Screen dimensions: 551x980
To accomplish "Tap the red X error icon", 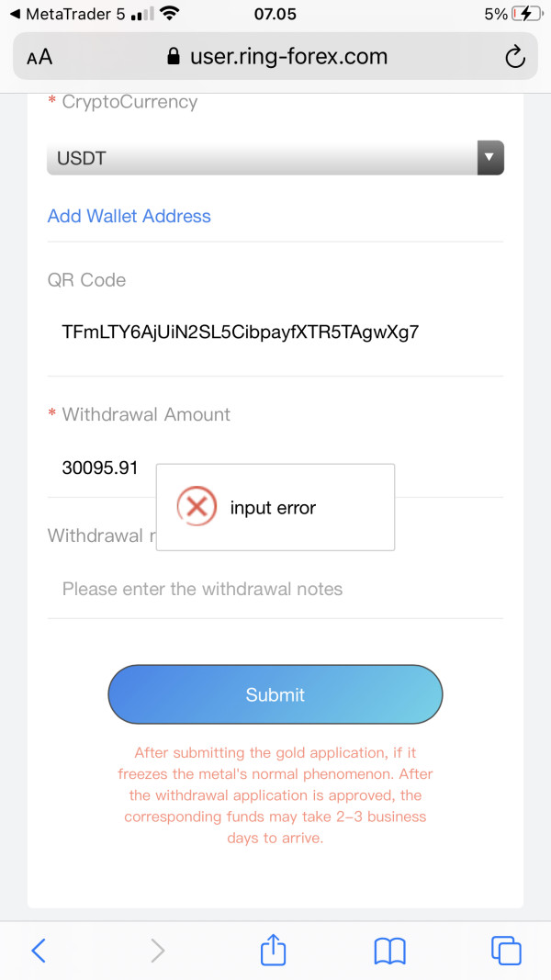I will point(197,507).
